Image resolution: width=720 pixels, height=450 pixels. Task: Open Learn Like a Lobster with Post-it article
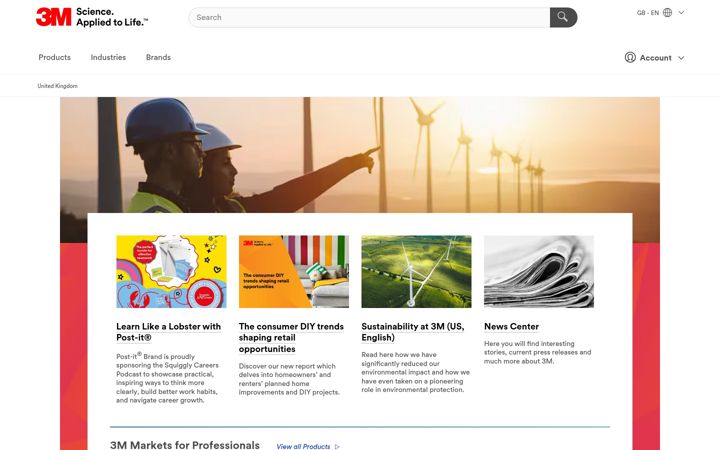169,332
